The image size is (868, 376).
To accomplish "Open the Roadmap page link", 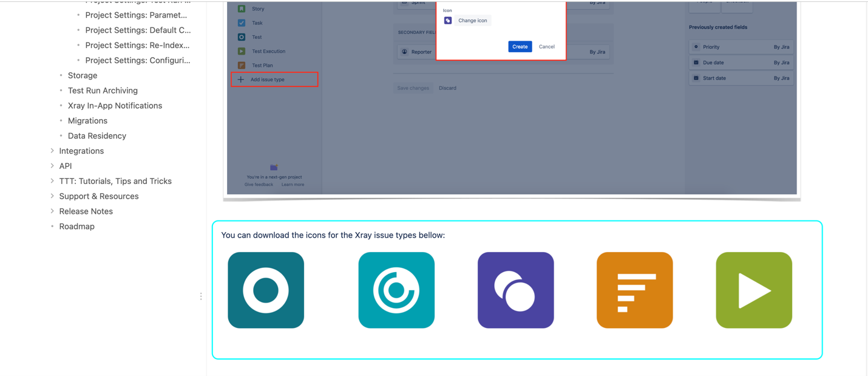I will [x=76, y=227].
